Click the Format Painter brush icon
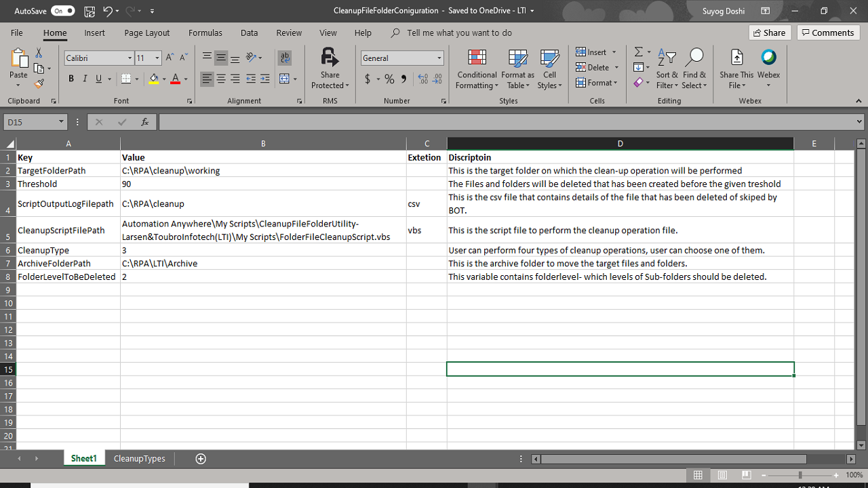 coord(39,84)
